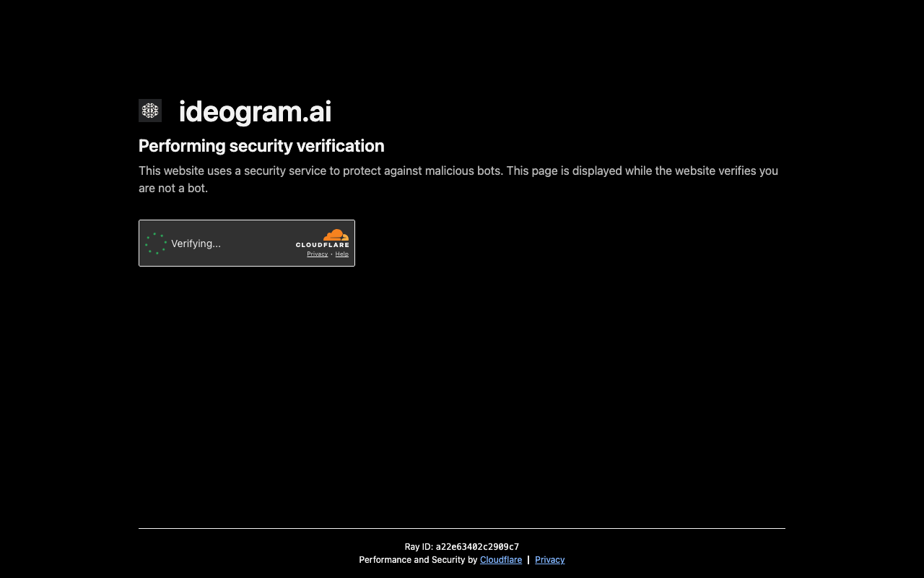Click the Ray ID a22e63402c2909c7 text
The height and width of the screenshot is (578, 924).
(462, 547)
